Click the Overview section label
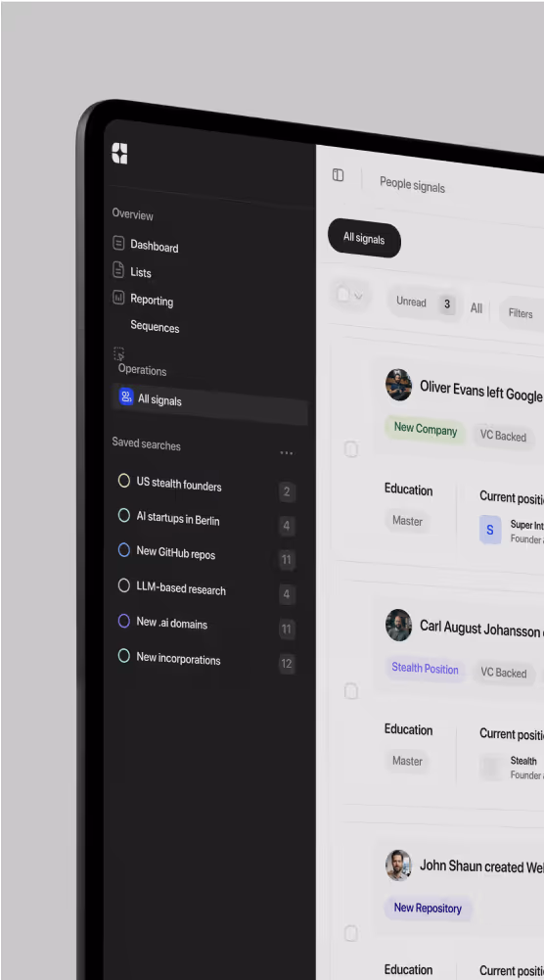 (x=132, y=214)
